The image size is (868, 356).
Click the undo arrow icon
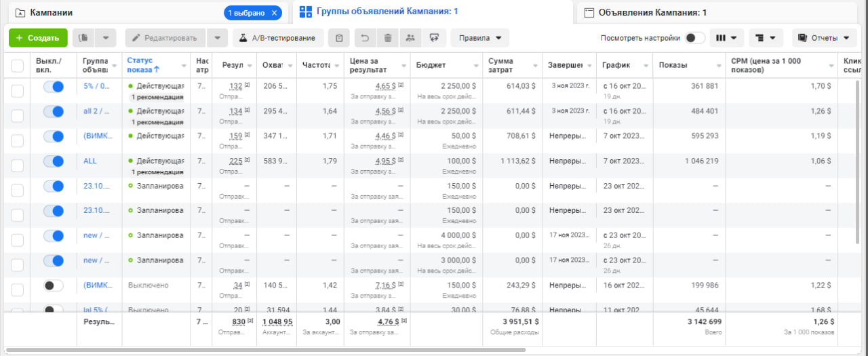click(x=365, y=38)
